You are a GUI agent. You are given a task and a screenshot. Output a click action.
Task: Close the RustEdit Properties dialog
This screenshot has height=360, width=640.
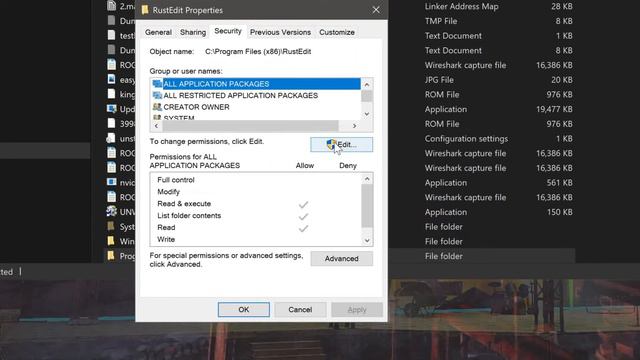(376, 10)
